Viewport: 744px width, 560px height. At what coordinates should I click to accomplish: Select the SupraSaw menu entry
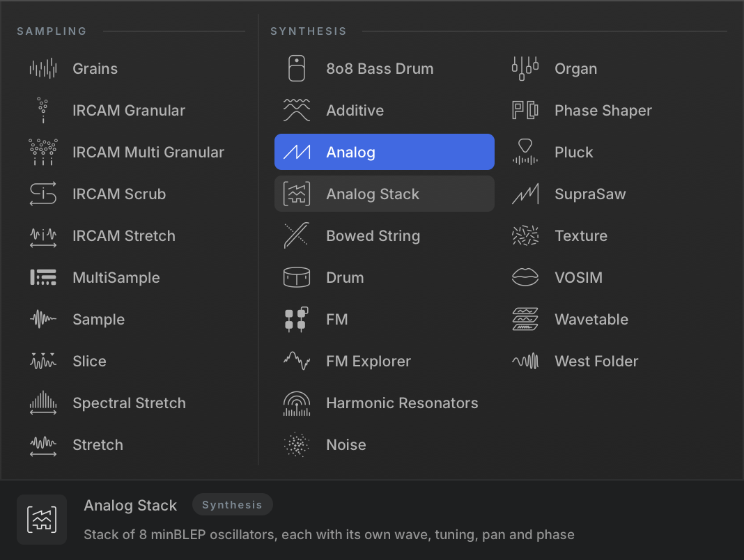(613, 194)
